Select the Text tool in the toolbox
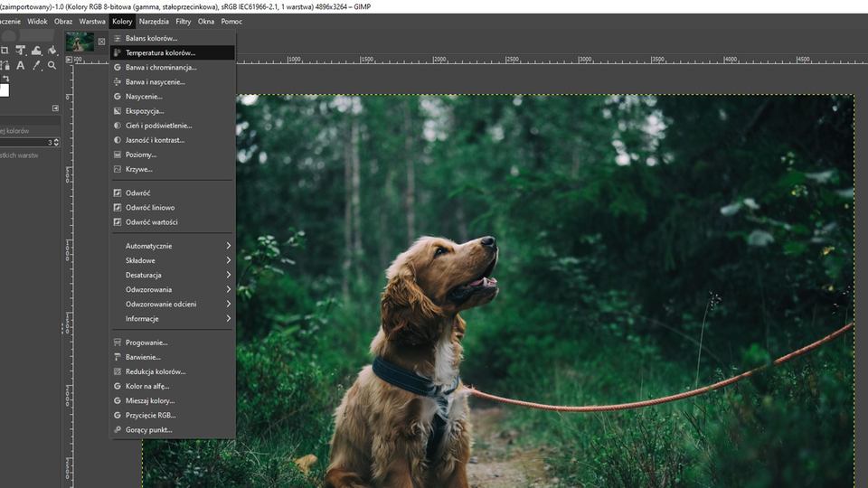The height and width of the screenshot is (488, 868). [20, 65]
